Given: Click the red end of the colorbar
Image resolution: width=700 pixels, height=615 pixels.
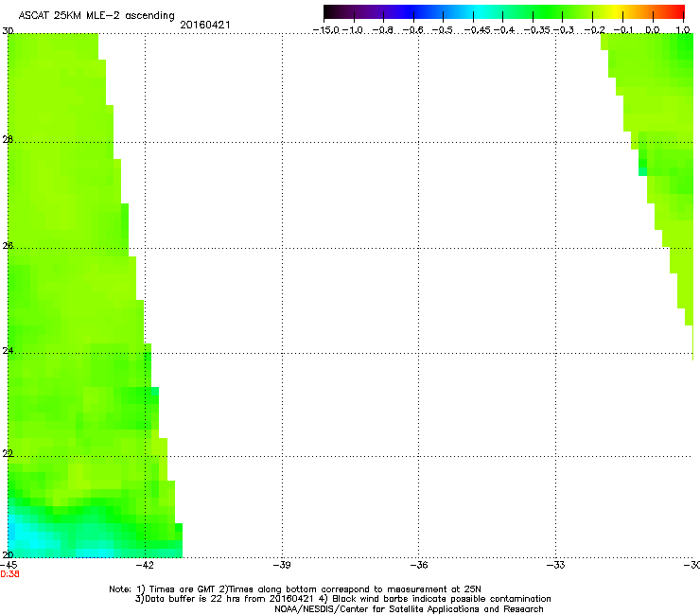Looking at the screenshot, I should tap(676, 11).
